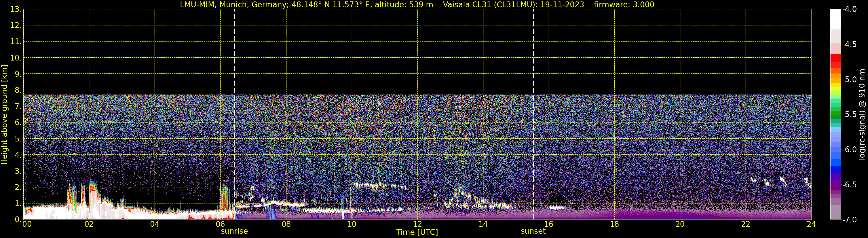Viewport: 868px width, 238px height.
Task: Click the 'log(rc-signal) @ 910 nm' colorbar label
Action: tap(862, 114)
